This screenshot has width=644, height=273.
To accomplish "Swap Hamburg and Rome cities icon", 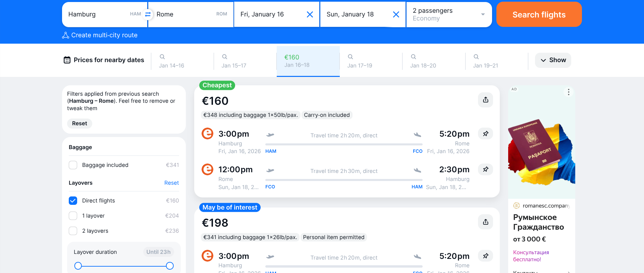I will (148, 14).
